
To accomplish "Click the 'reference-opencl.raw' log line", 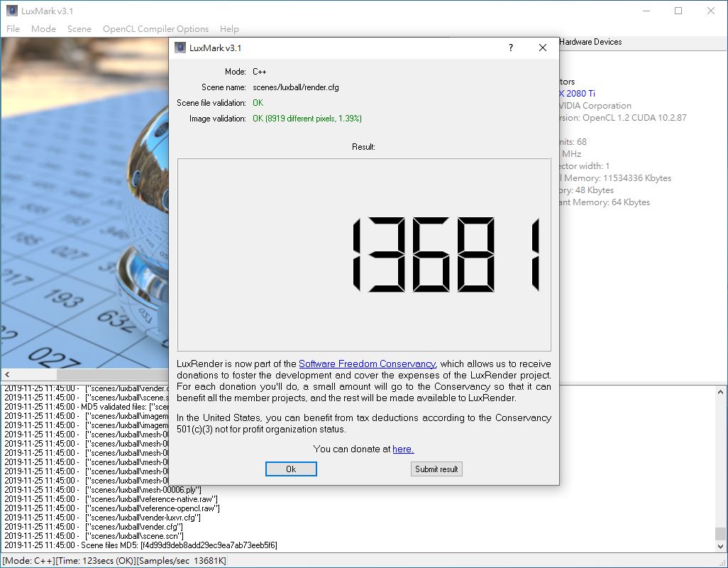I will point(112,508).
